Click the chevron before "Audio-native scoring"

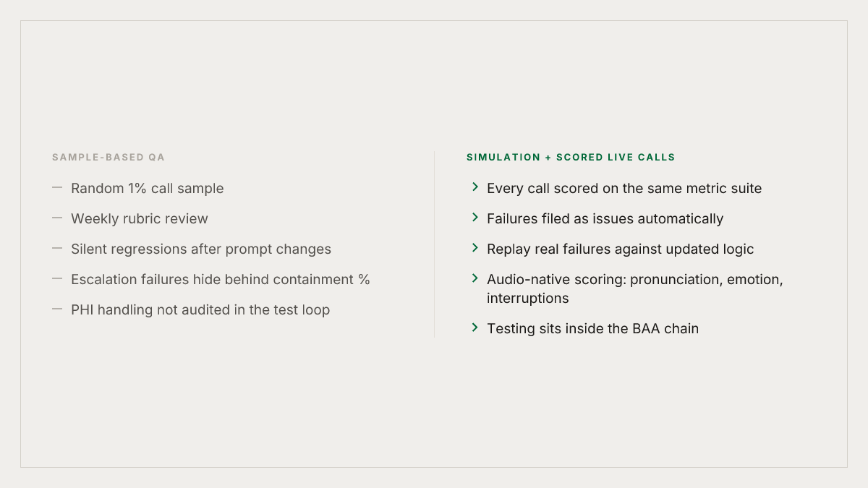point(475,278)
